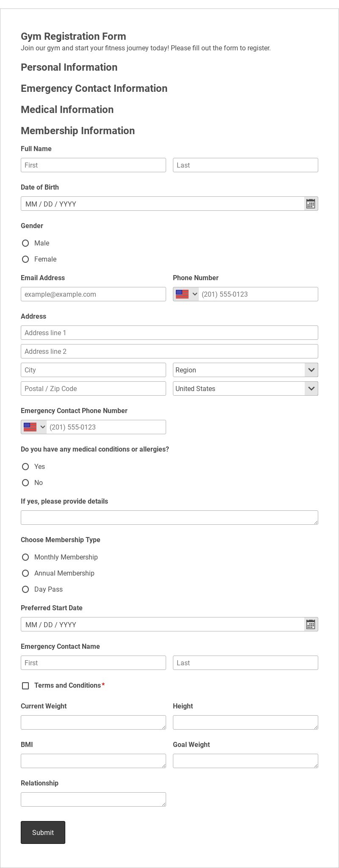Open the United States country dropdown
The height and width of the screenshot is (868, 339).
(245, 389)
